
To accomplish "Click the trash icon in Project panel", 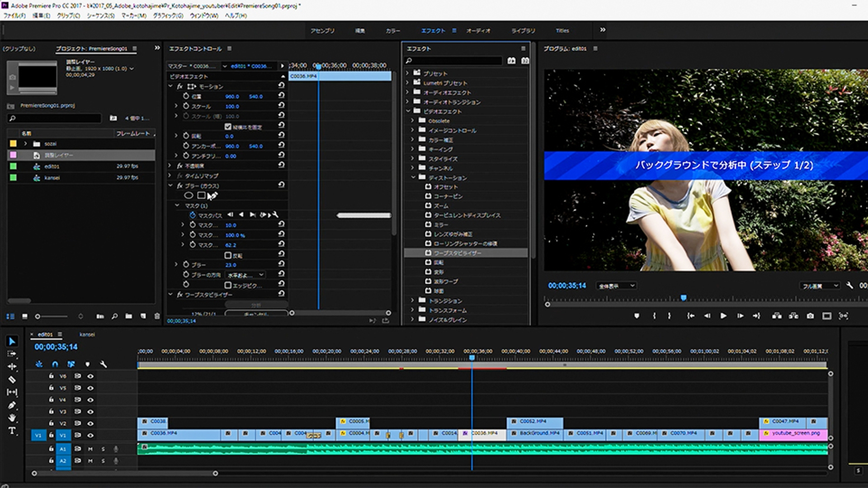I will pos(157,316).
